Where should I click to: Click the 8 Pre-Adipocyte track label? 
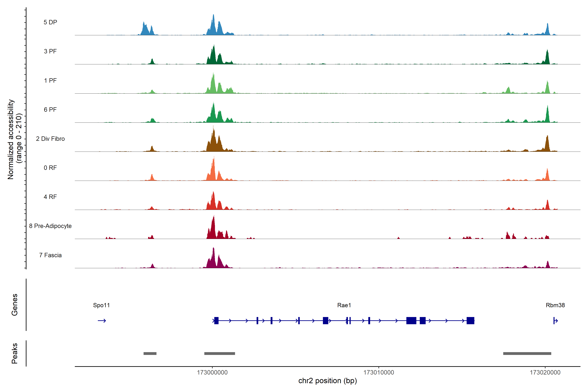click(x=50, y=226)
